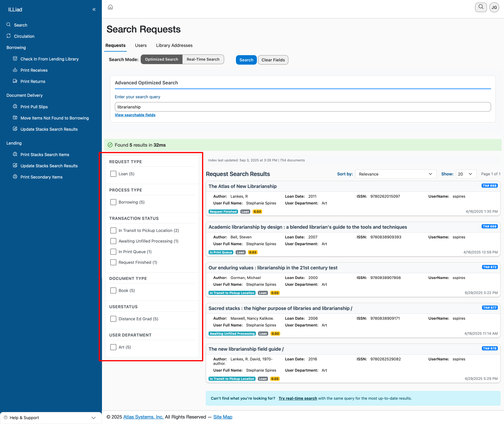504x424 pixels.
Task: Open the Show 20 results dropdown
Action: tap(466, 174)
